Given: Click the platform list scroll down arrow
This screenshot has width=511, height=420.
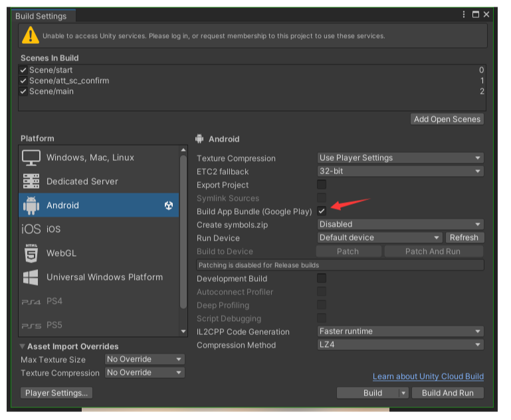Looking at the screenshot, I should tap(183, 332).
